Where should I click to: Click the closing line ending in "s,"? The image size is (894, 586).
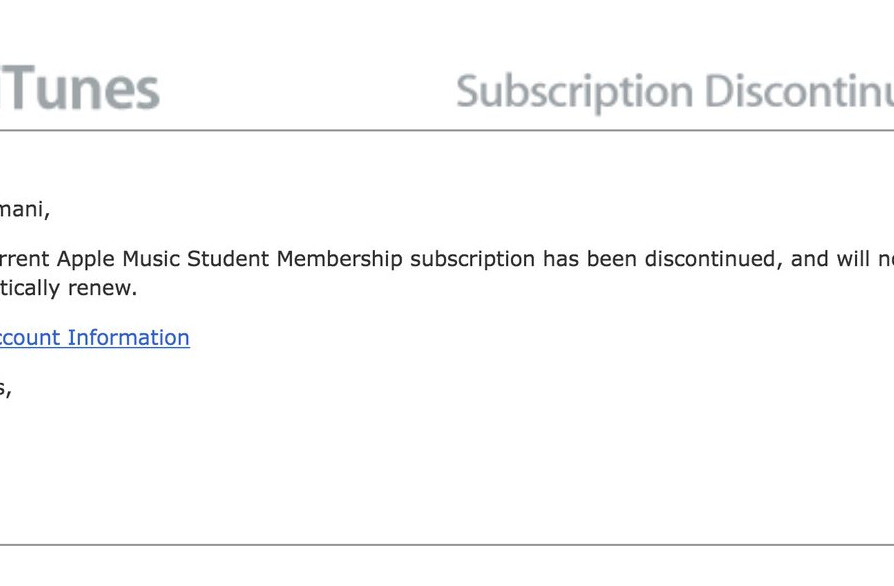click(5, 388)
